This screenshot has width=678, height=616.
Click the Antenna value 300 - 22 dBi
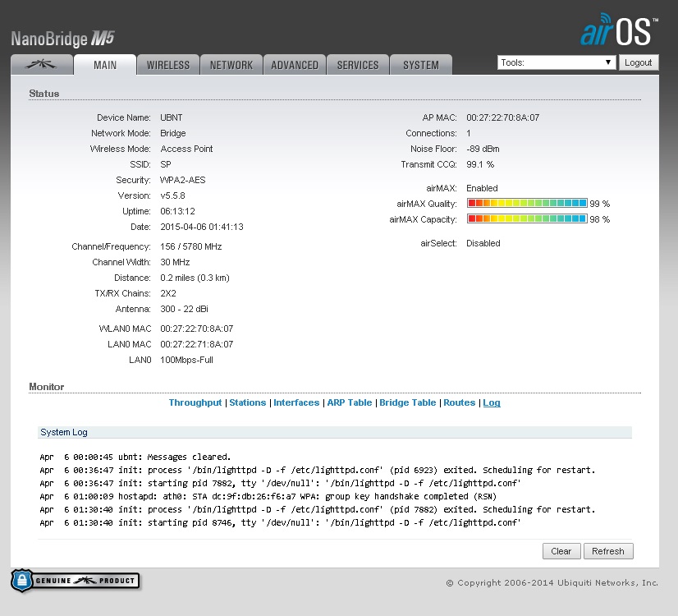(184, 309)
